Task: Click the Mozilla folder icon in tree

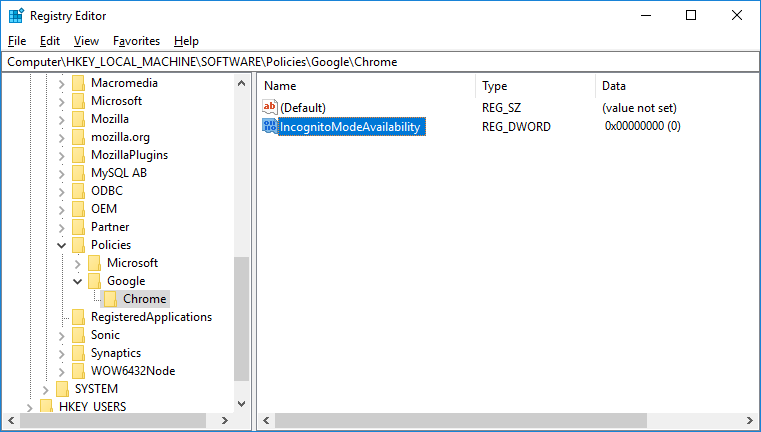Action: (79, 119)
